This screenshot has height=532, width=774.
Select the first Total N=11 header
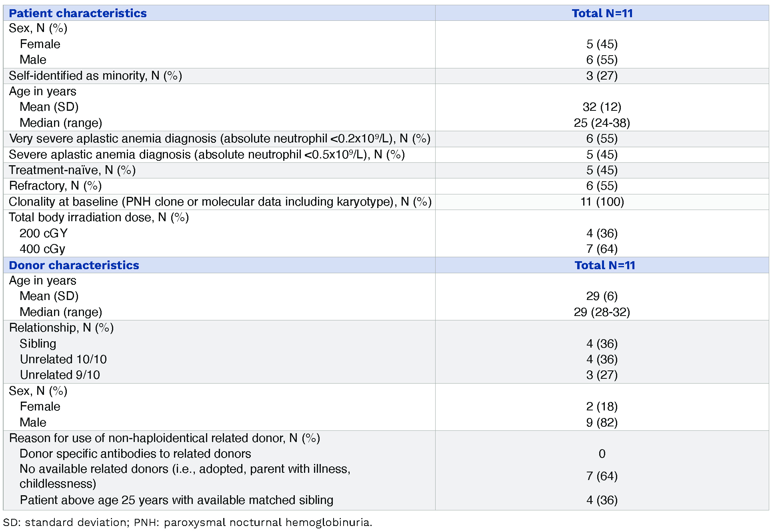click(x=602, y=13)
